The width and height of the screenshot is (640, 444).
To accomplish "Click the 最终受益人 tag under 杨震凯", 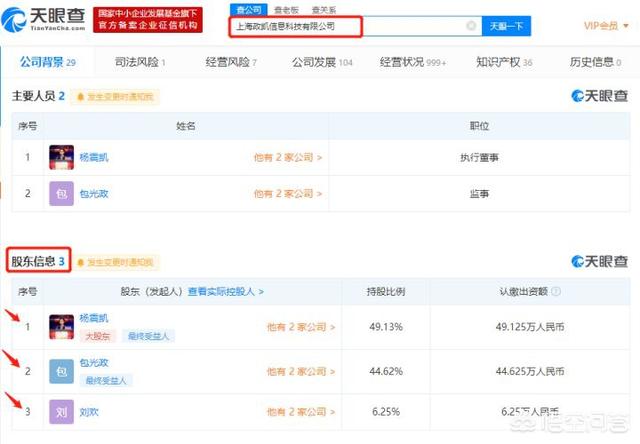I will 148,336.
